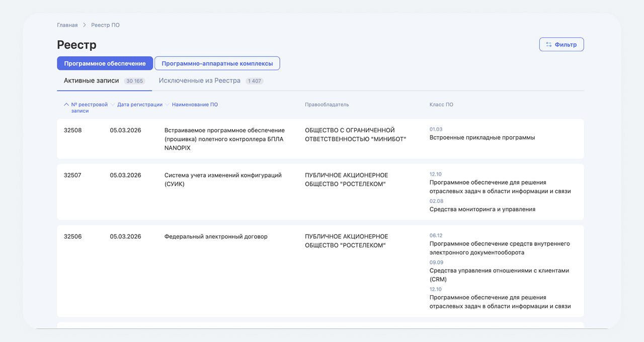Open registry record number 32506
This screenshot has width=644, height=342.
pos(72,236)
